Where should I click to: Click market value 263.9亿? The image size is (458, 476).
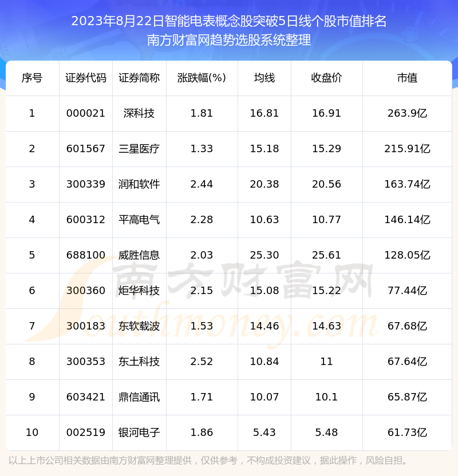coord(407,113)
